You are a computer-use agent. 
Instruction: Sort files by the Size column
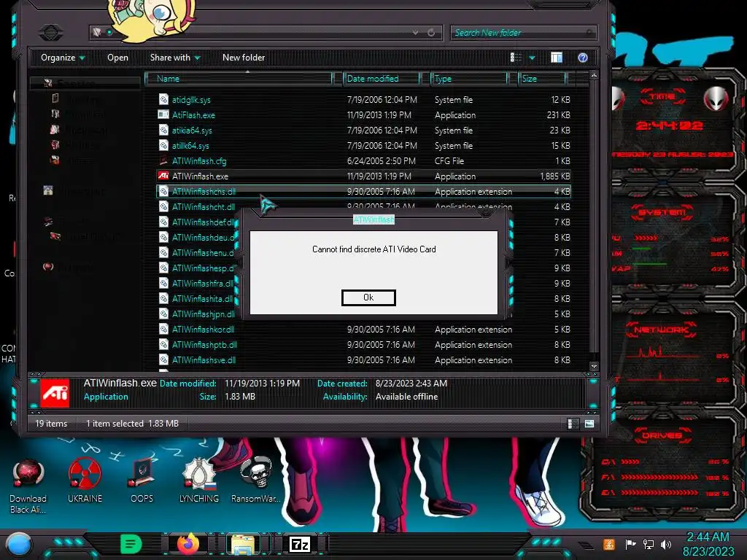542,79
